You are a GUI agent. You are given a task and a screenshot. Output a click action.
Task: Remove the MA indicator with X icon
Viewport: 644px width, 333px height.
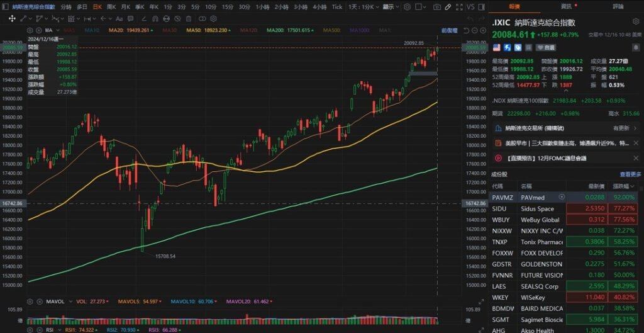coord(38,30)
